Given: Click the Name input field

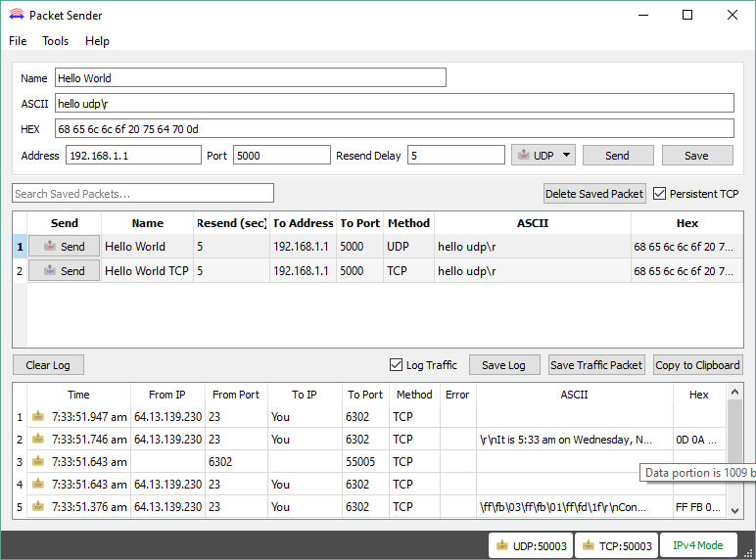Looking at the screenshot, I should [251, 77].
